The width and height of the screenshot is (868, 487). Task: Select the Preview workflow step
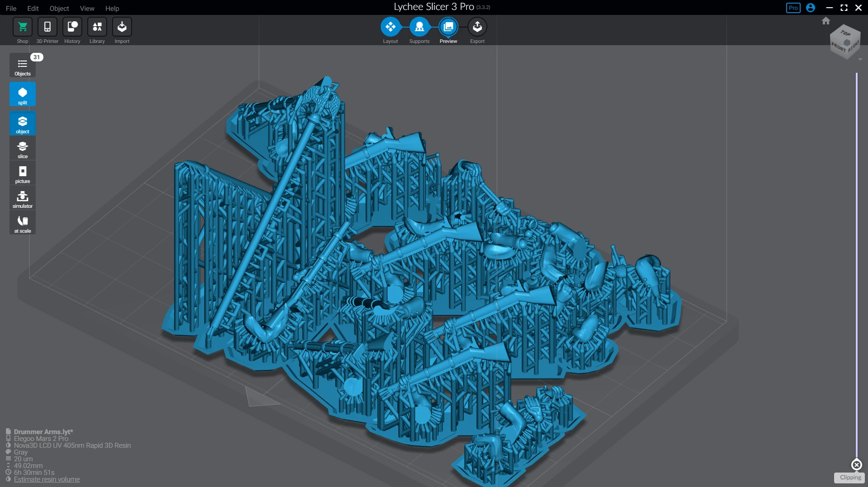click(448, 27)
